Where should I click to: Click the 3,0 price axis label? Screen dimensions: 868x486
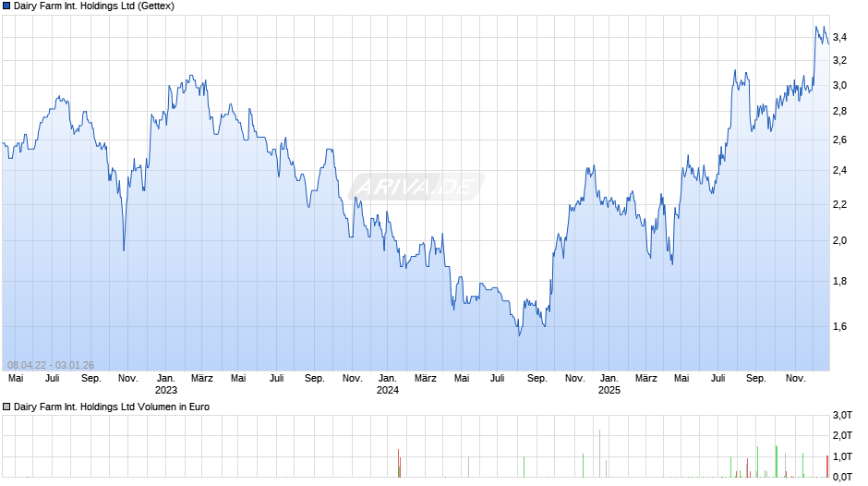(839, 85)
